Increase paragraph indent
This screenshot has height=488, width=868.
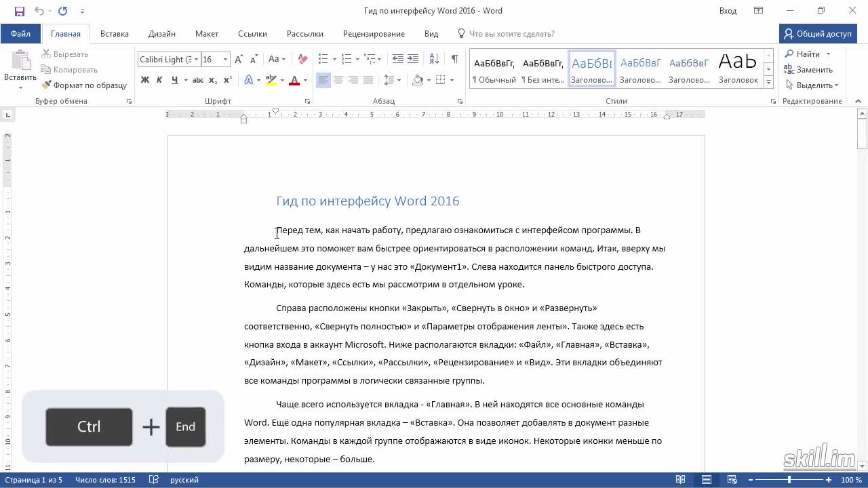click(x=413, y=60)
